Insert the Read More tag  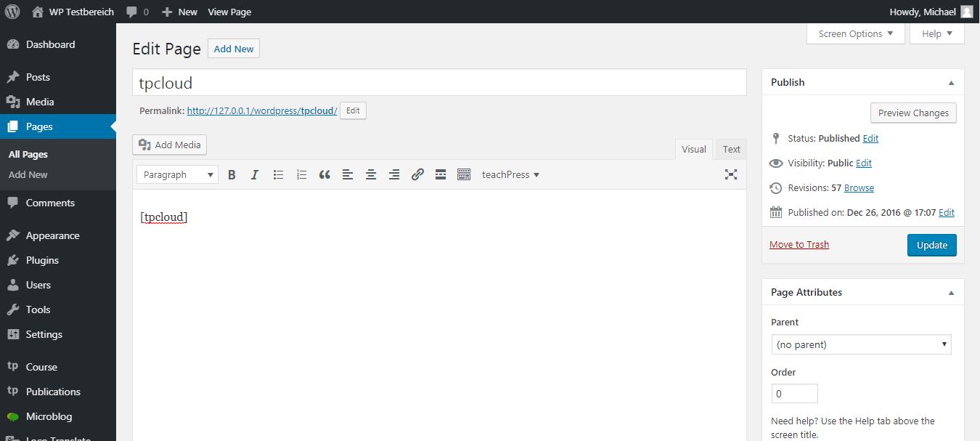441,174
